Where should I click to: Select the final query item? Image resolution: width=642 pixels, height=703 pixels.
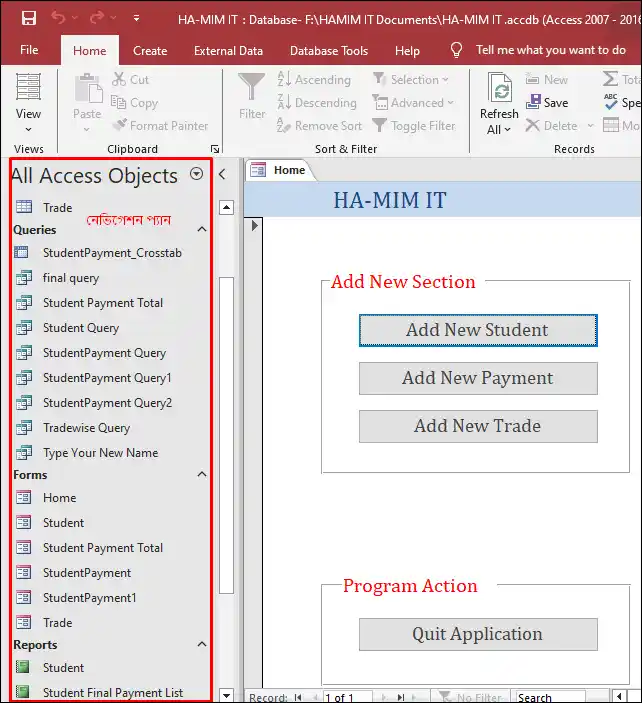pos(71,278)
